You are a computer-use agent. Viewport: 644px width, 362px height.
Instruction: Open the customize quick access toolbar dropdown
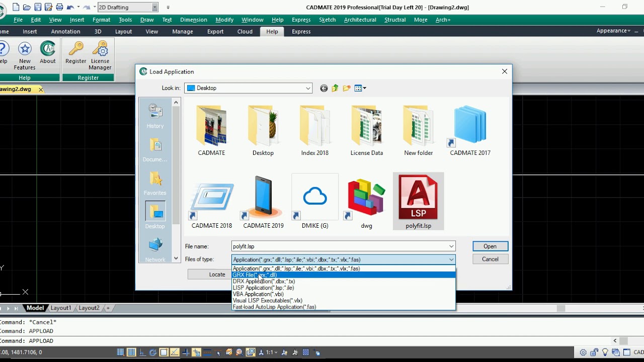click(168, 7)
